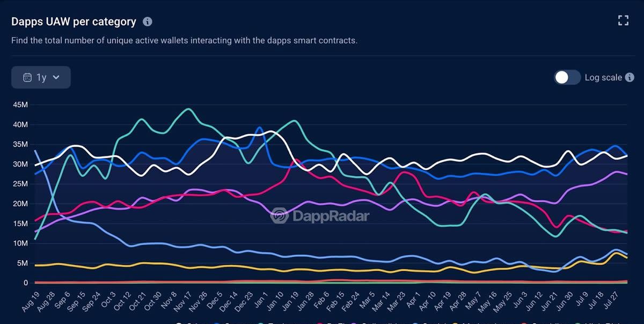This screenshot has width=644, height=324.
Task: Click the unique active wallets description text
Action: (x=184, y=40)
